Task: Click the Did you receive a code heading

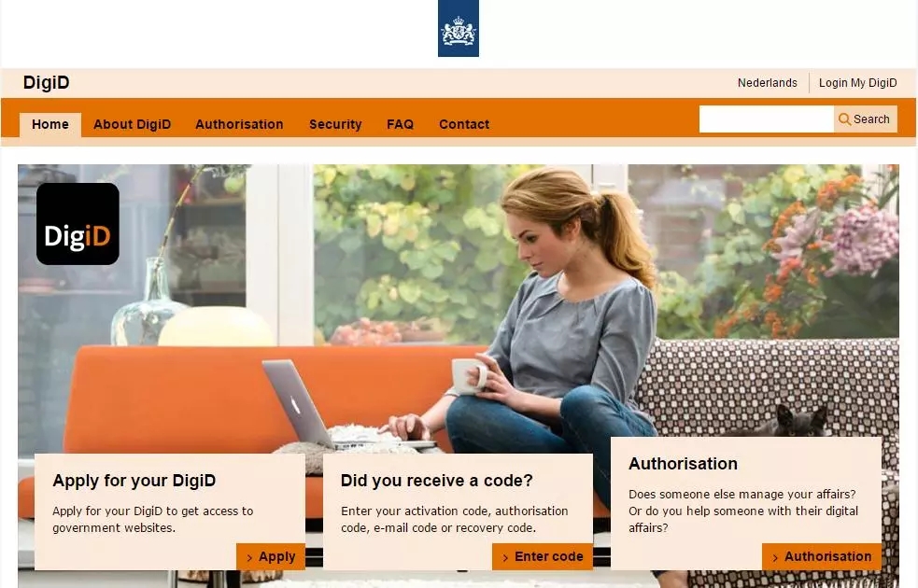Action: pyautogui.click(x=437, y=481)
